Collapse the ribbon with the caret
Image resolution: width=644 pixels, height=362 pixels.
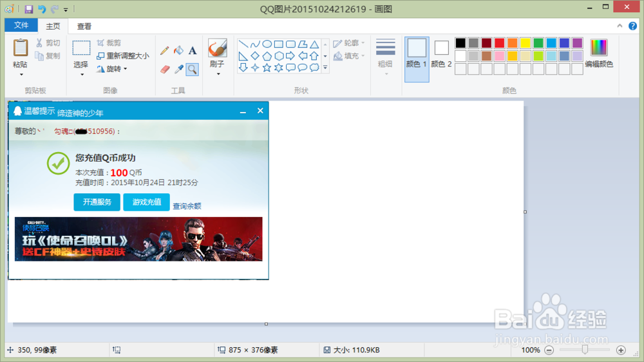620,26
